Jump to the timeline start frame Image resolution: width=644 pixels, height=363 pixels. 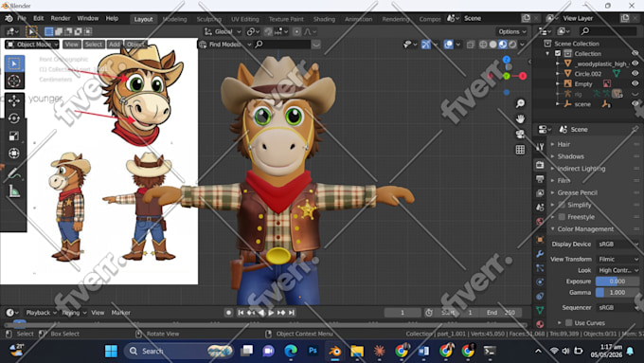click(241, 313)
